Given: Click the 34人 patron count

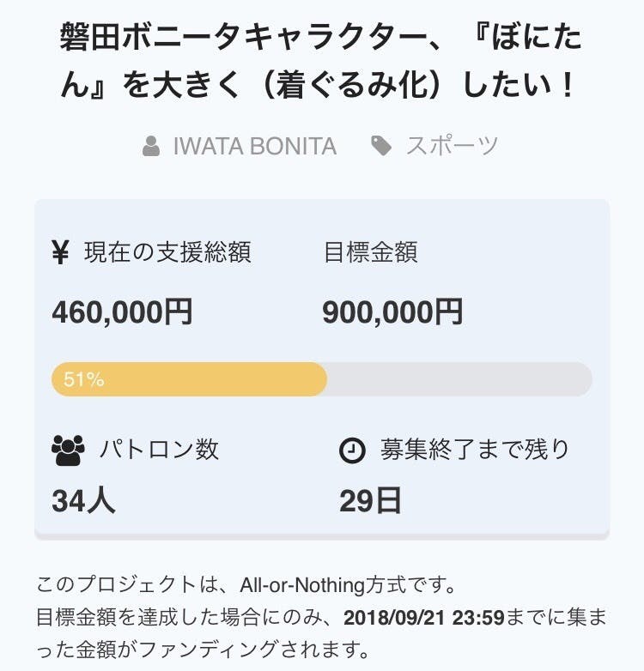Looking at the screenshot, I should point(83,501).
